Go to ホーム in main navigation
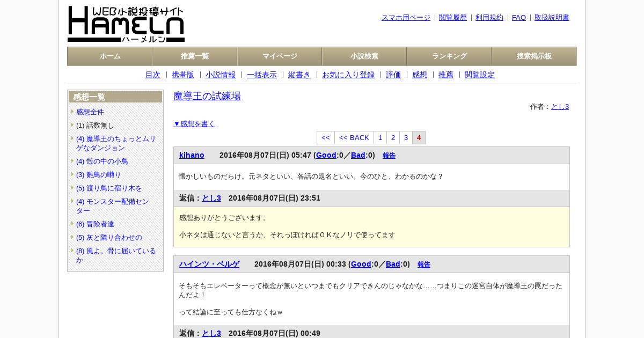The image size is (644, 338). [x=110, y=56]
